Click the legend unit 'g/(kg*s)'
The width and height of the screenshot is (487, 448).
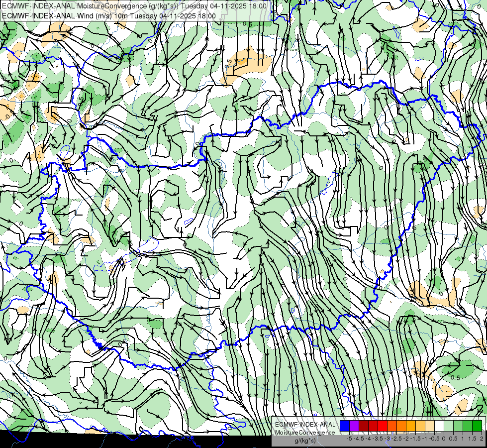[x=305, y=441]
